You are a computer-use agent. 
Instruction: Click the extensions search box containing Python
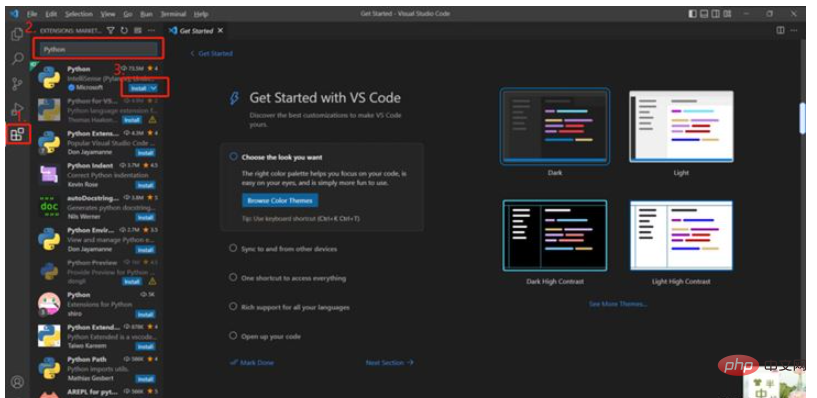[99, 49]
